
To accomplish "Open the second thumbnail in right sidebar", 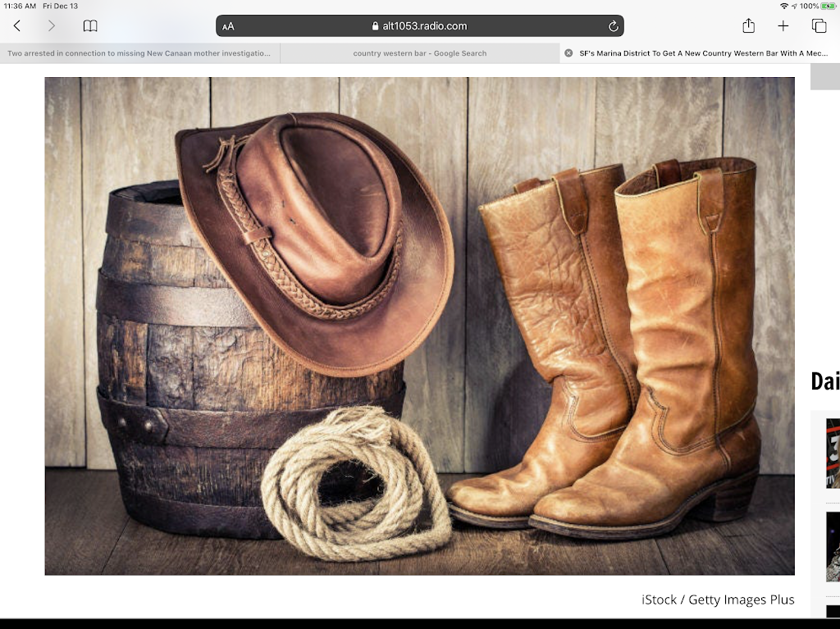I will 833,546.
